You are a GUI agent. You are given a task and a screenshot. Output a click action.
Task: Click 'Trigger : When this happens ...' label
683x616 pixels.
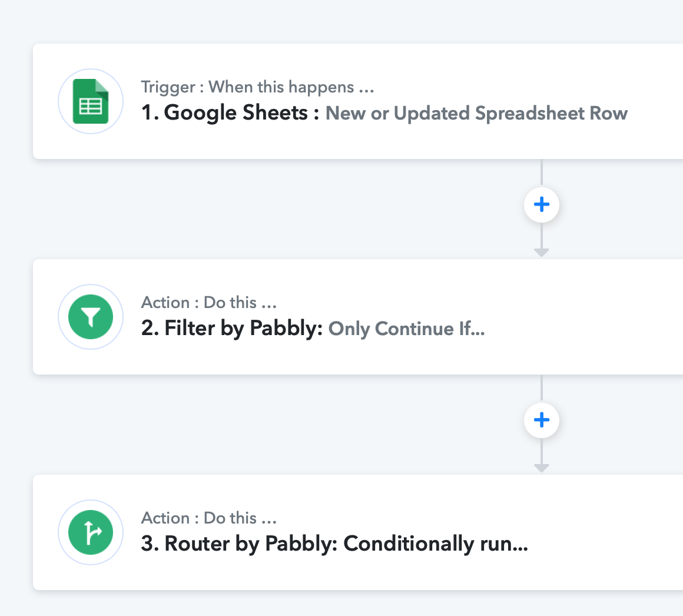pos(257,87)
